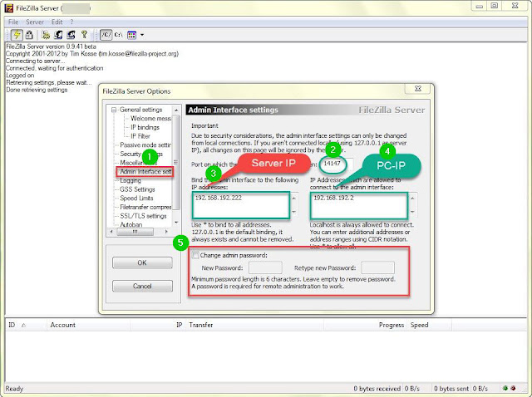The image size is (532, 397).
Task: Select IP Filter tree item
Action: 140,136
